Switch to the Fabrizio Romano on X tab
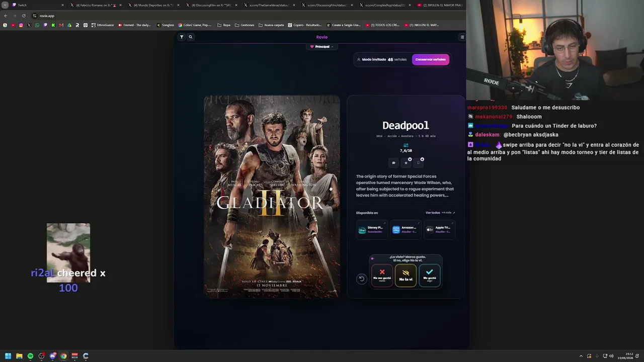The width and height of the screenshot is (644, 362). click(95, 5)
